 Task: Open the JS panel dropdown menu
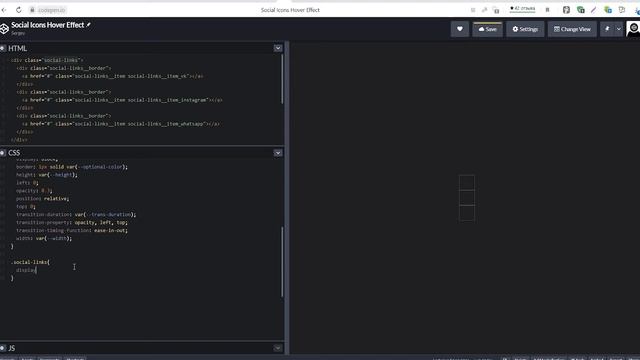pyautogui.click(x=278, y=348)
